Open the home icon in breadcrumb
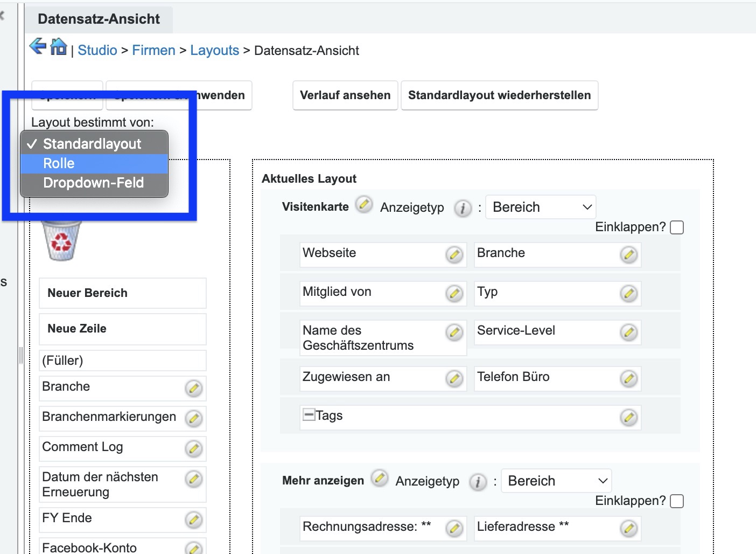This screenshot has height=554, width=756. (x=58, y=47)
